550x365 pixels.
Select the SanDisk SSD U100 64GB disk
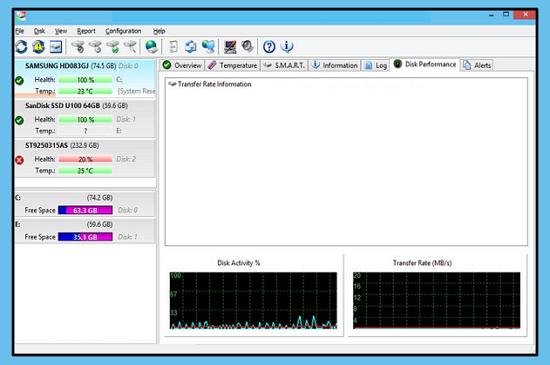click(85, 118)
